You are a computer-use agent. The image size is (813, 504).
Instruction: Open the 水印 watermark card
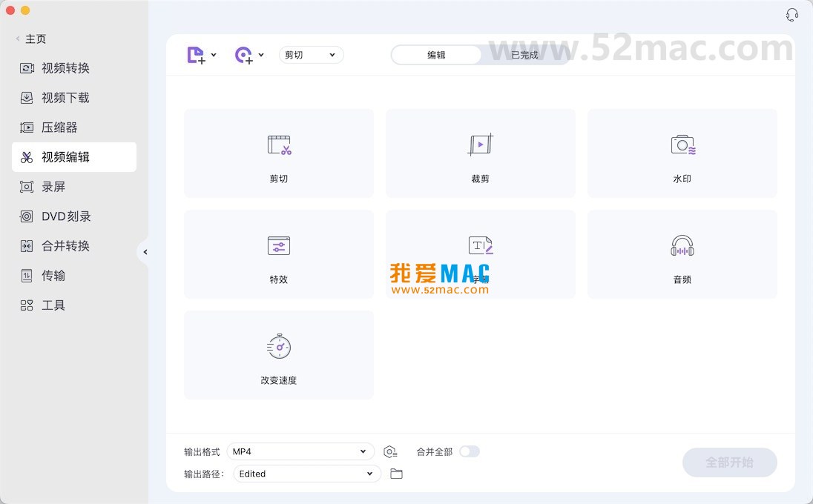pyautogui.click(x=682, y=153)
